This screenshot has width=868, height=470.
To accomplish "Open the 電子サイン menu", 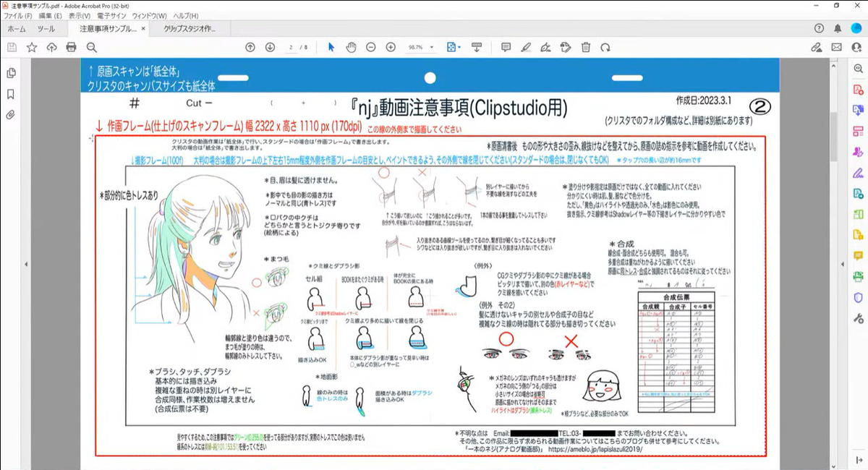I will 112,15.
